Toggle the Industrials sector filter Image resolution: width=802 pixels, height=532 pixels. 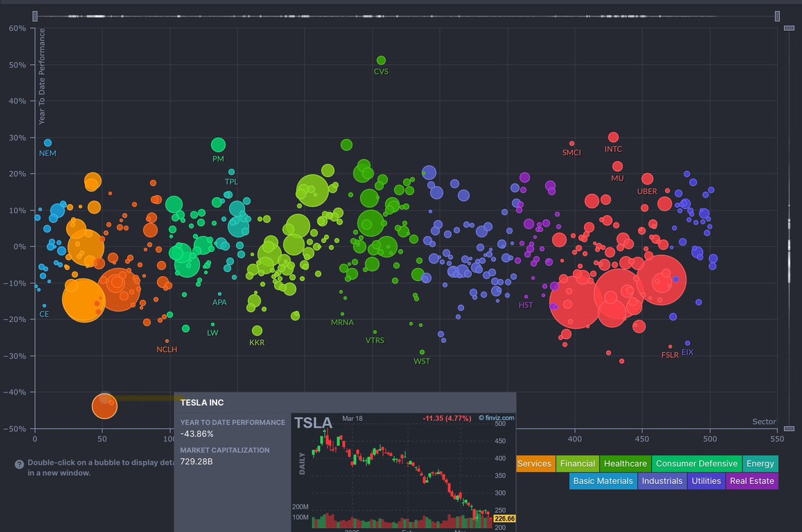click(662, 481)
